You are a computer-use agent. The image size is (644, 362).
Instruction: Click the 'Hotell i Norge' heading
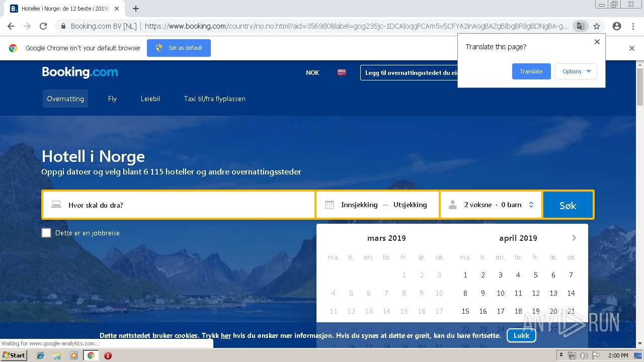pos(93,156)
